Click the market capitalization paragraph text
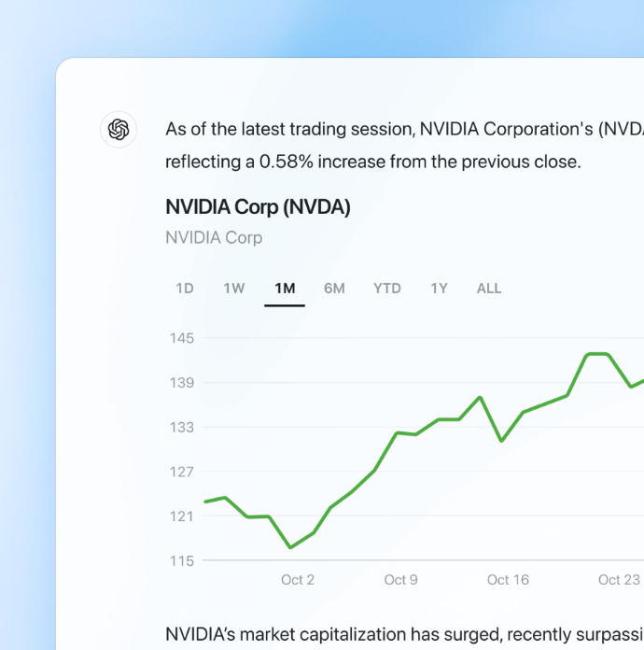The image size is (644, 650). pyautogui.click(x=403, y=634)
